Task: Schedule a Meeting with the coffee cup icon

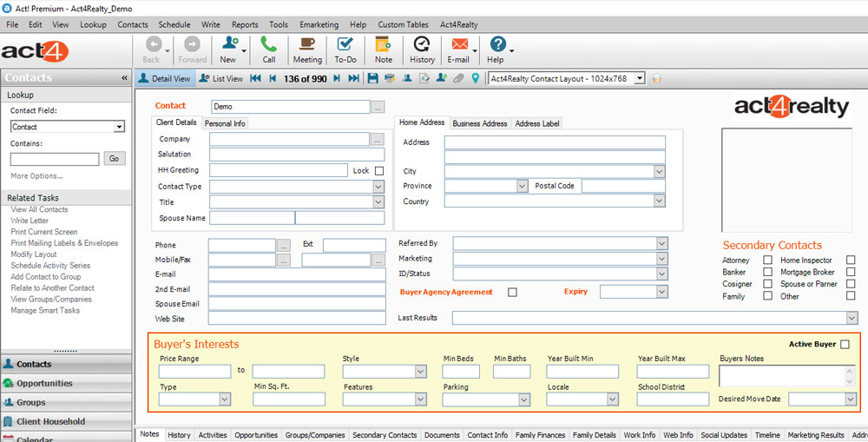Action: 307,49
